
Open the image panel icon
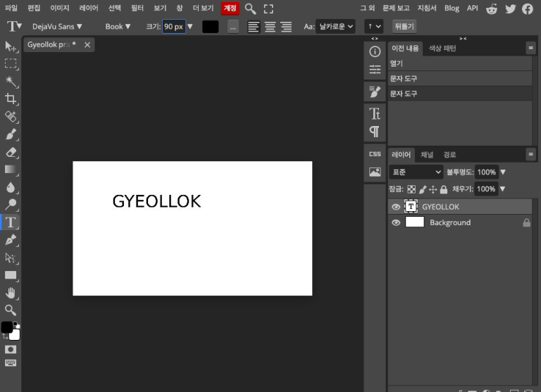[x=375, y=172]
